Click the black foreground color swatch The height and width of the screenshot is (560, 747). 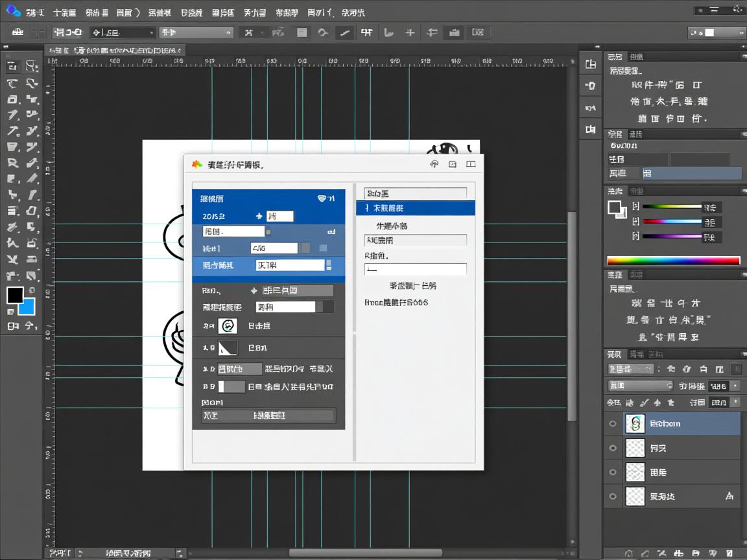pos(15,296)
